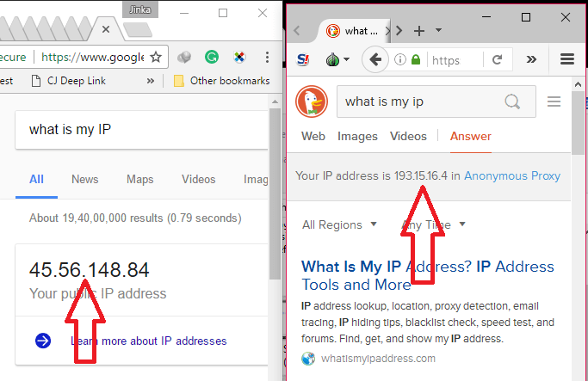
Task: Select the All tab in Google results
Action: pyautogui.click(x=36, y=180)
